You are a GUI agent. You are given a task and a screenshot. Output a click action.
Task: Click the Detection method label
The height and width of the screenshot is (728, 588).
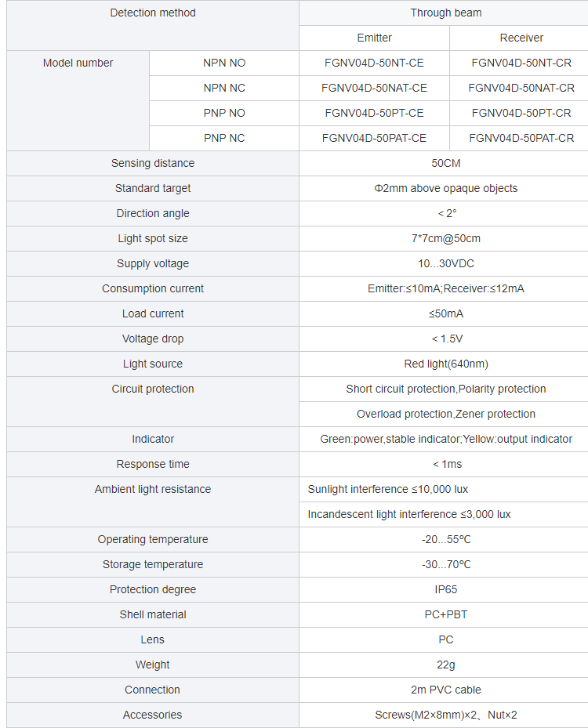(x=153, y=13)
